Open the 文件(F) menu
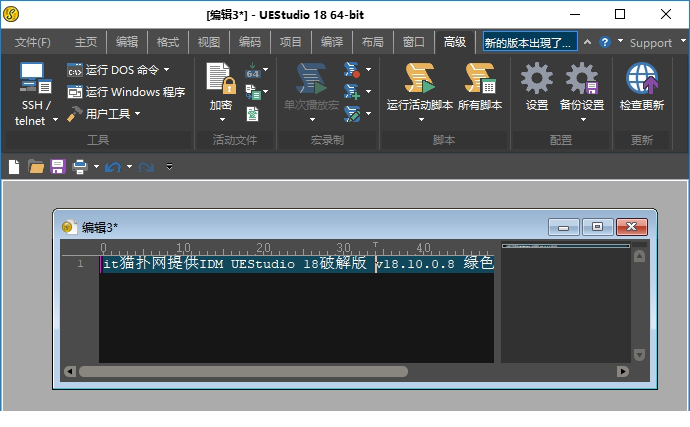Image resolution: width=690 pixels, height=427 pixels. (33, 42)
